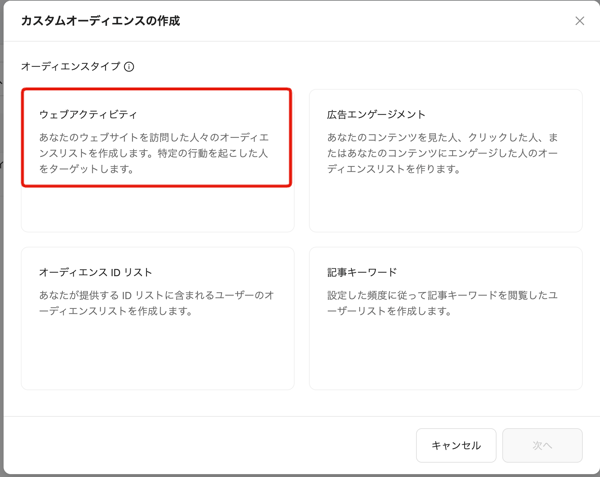Click the オーディエンスタイプ label text

[x=71, y=67]
